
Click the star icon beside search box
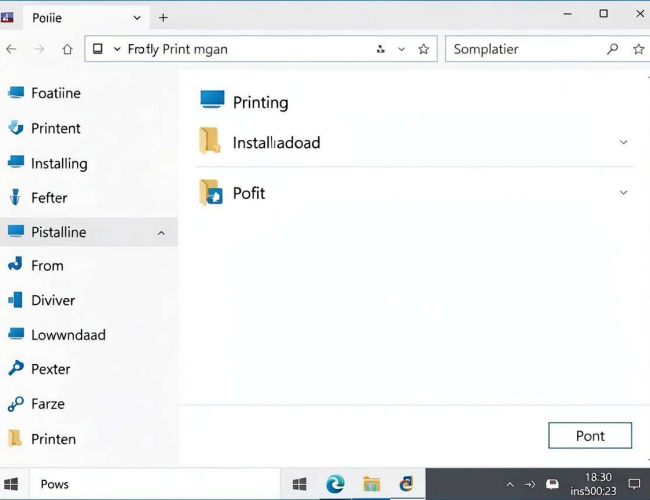[638, 49]
